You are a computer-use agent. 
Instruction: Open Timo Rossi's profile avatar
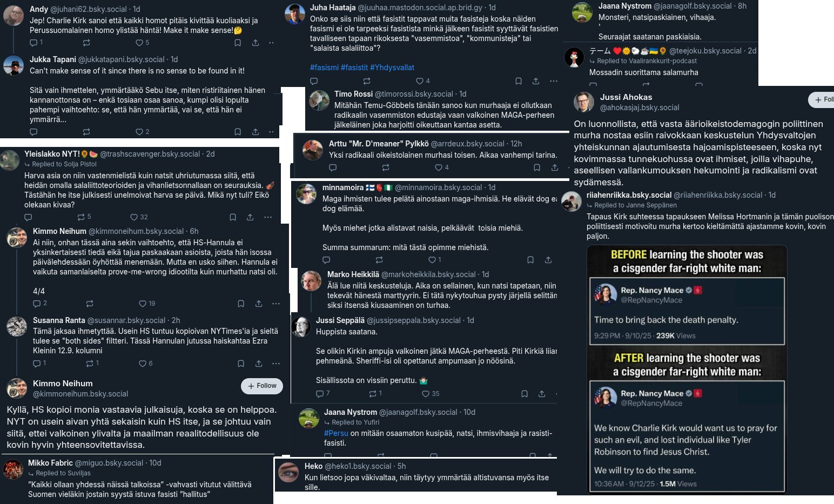pyautogui.click(x=319, y=100)
